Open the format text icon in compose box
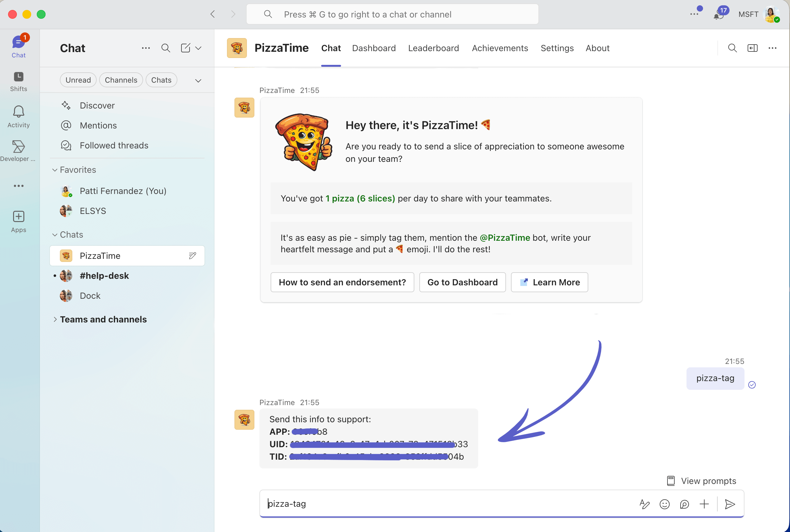This screenshot has height=532, width=790. point(644,504)
